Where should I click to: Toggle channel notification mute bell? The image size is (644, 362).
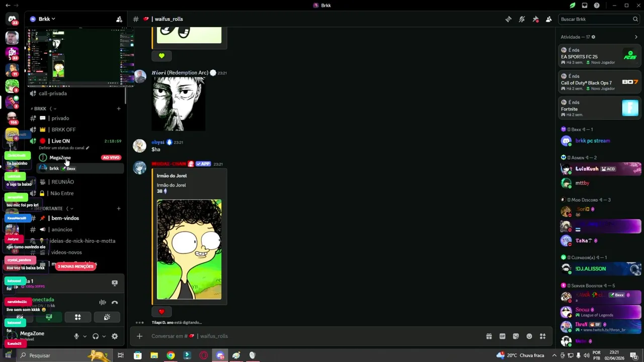522,19
